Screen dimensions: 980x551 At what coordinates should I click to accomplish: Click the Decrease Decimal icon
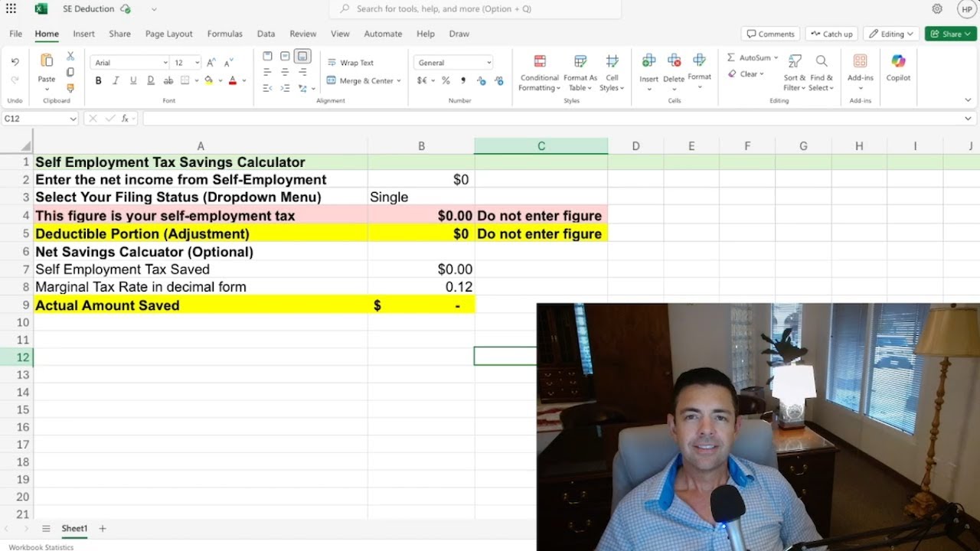(499, 80)
